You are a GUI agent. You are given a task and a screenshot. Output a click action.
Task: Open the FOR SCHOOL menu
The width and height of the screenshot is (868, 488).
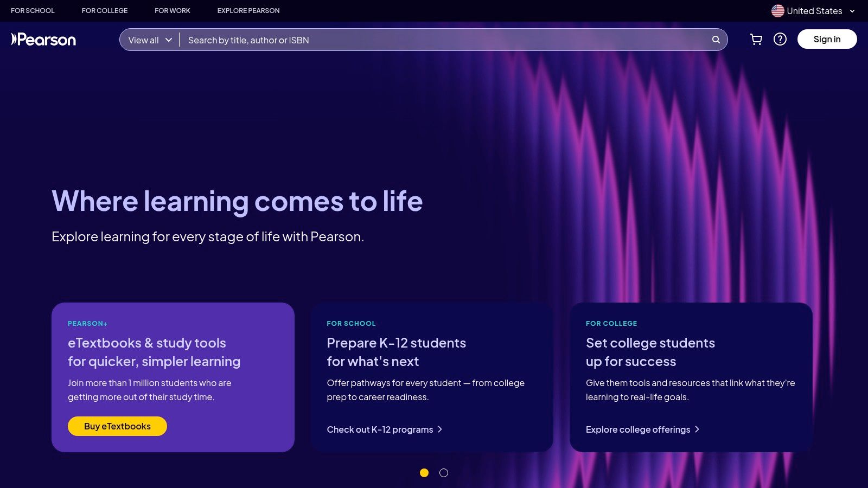(33, 10)
